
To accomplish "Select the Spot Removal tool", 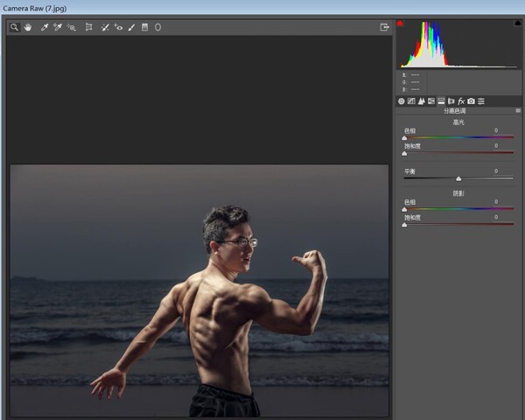I will click(x=105, y=27).
